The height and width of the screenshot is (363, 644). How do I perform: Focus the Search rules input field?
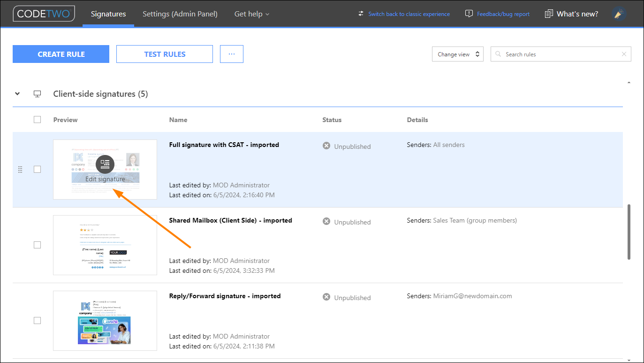click(x=561, y=54)
